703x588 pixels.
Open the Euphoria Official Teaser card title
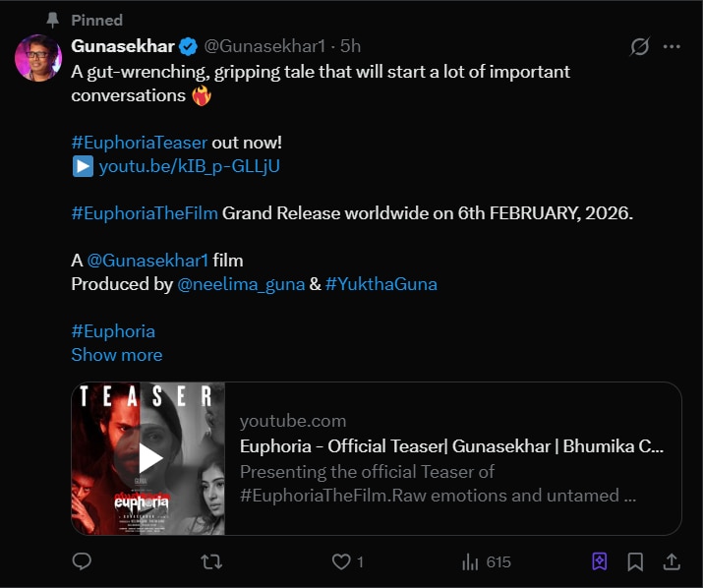pyautogui.click(x=452, y=446)
